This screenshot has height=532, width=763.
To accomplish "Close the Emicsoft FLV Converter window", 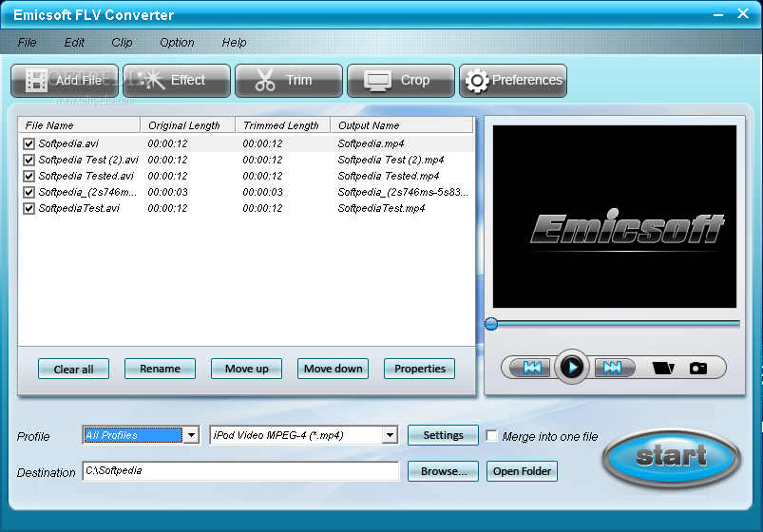I will click(742, 13).
